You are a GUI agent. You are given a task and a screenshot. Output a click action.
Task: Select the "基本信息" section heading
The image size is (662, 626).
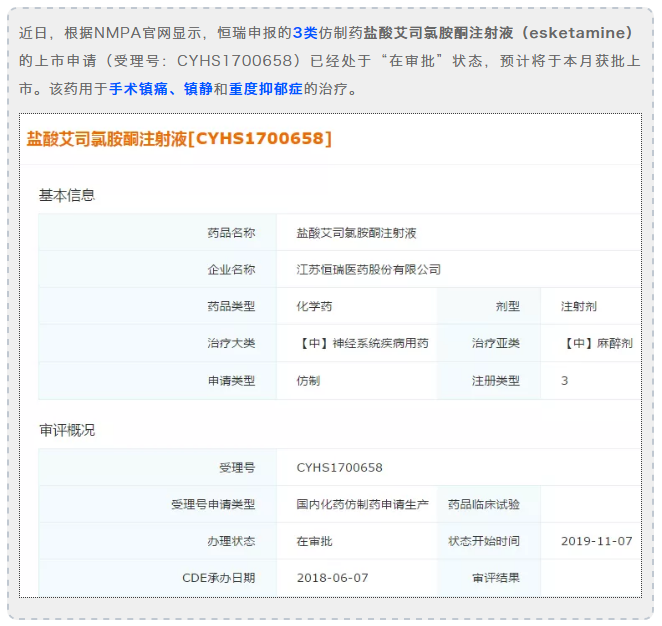click(67, 195)
